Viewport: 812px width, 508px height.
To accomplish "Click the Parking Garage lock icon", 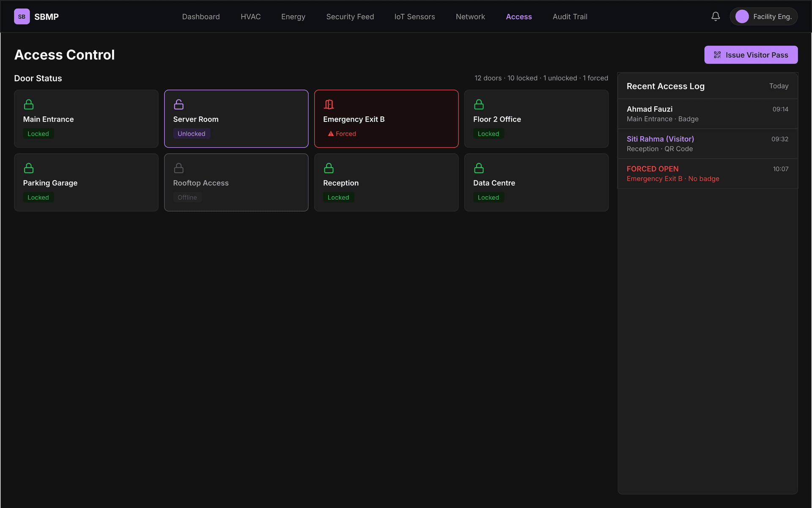I will click(x=29, y=168).
